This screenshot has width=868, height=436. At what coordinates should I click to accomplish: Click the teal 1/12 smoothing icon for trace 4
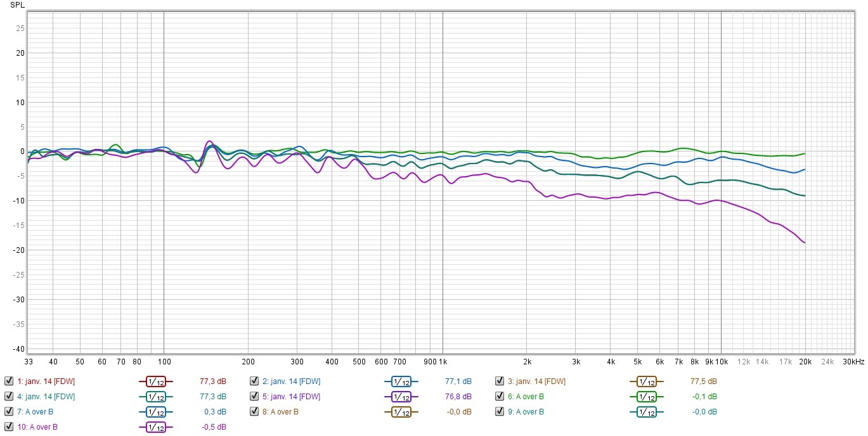coord(155,397)
